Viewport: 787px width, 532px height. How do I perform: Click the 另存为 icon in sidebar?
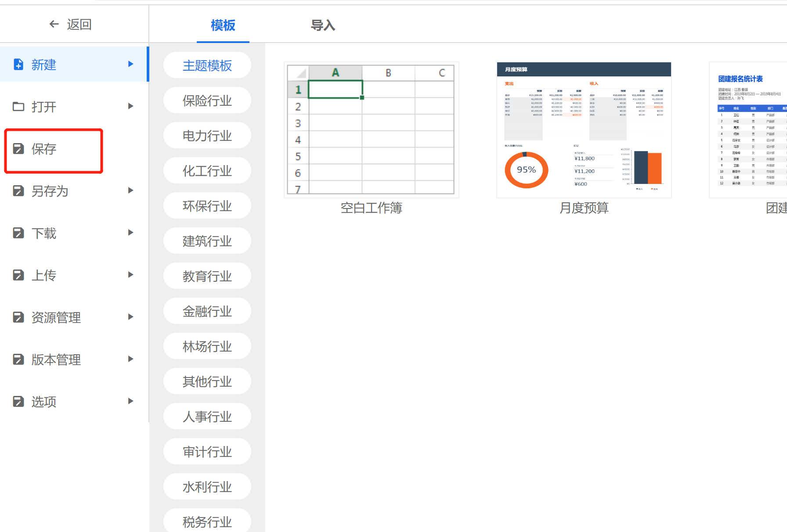(x=18, y=191)
